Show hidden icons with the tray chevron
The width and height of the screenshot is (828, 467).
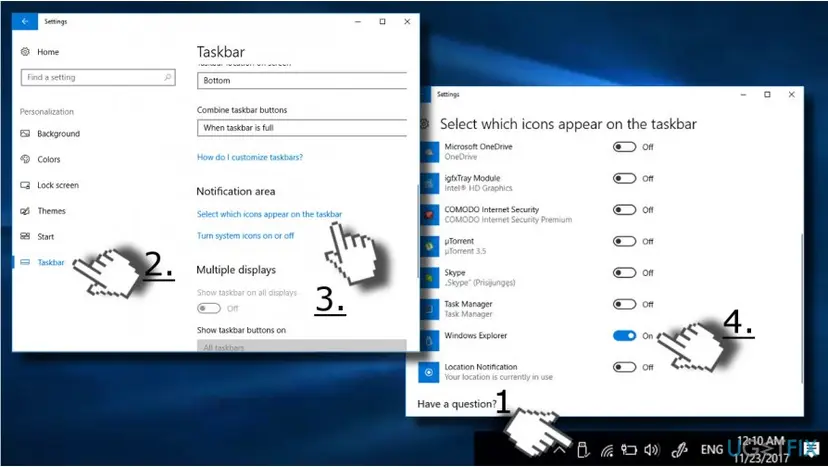click(x=560, y=450)
